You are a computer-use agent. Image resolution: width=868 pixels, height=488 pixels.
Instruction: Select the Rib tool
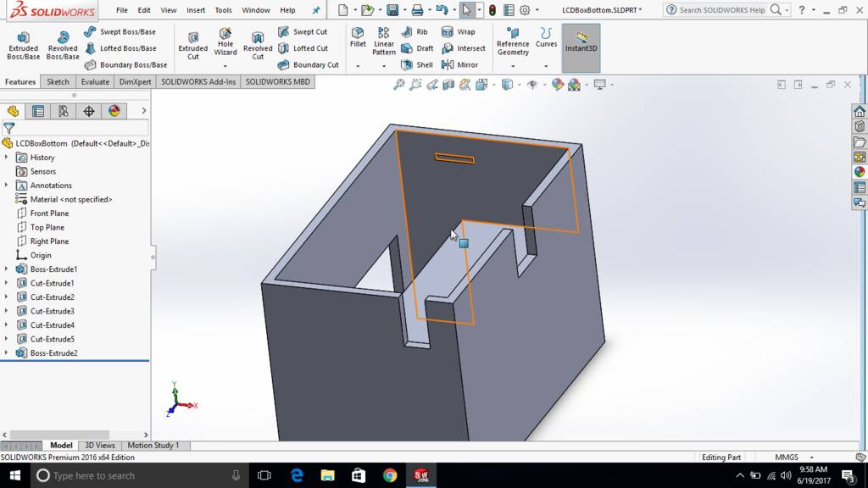click(x=415, y=32)
